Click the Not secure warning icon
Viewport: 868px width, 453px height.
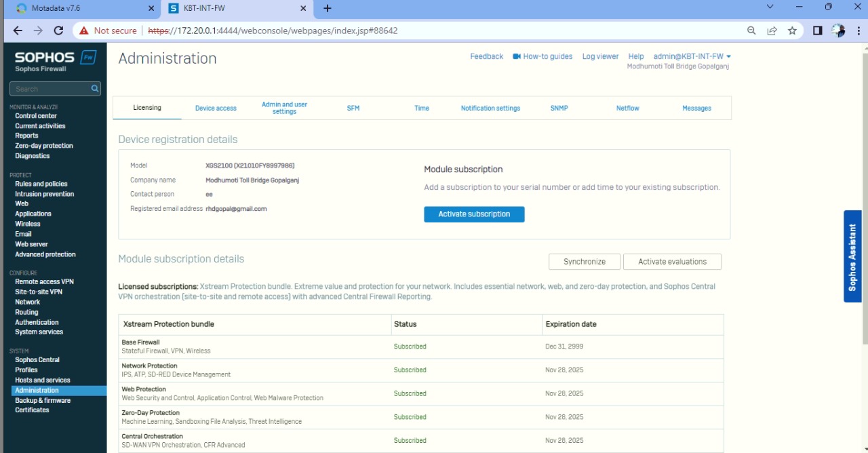(x=84, y=31)
